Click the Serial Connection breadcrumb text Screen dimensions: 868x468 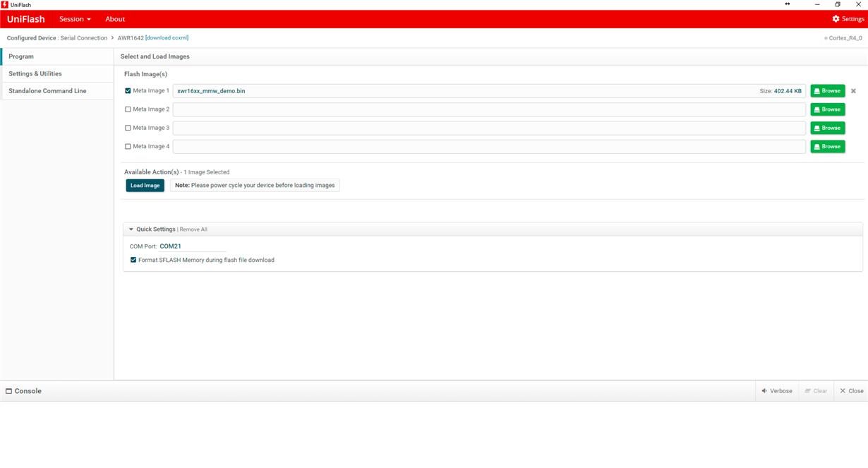pyautogui.click(x=84, y=38)
